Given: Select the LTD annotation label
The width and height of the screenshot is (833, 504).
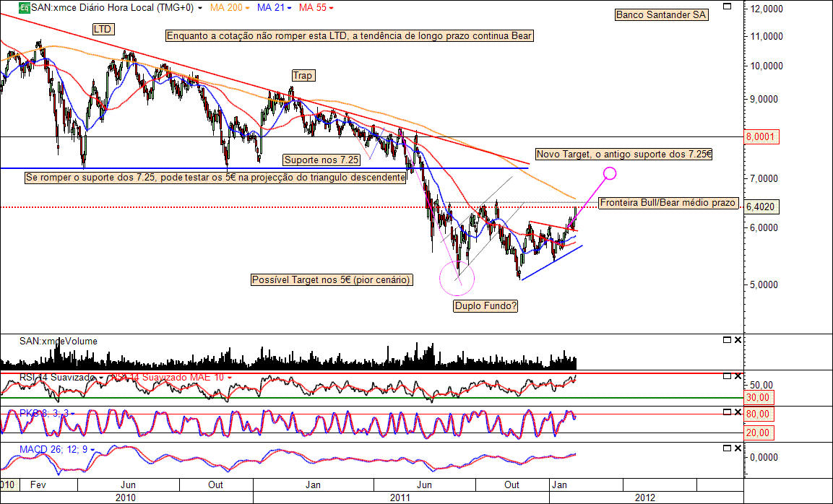Looking at the screenshot, I should click(x=103, y=29).
